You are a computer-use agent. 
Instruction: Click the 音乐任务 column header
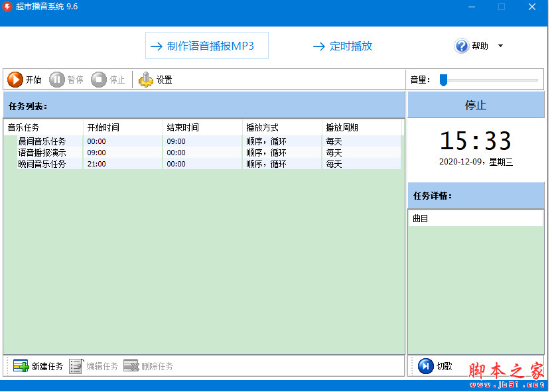click(x=43, y=127)
